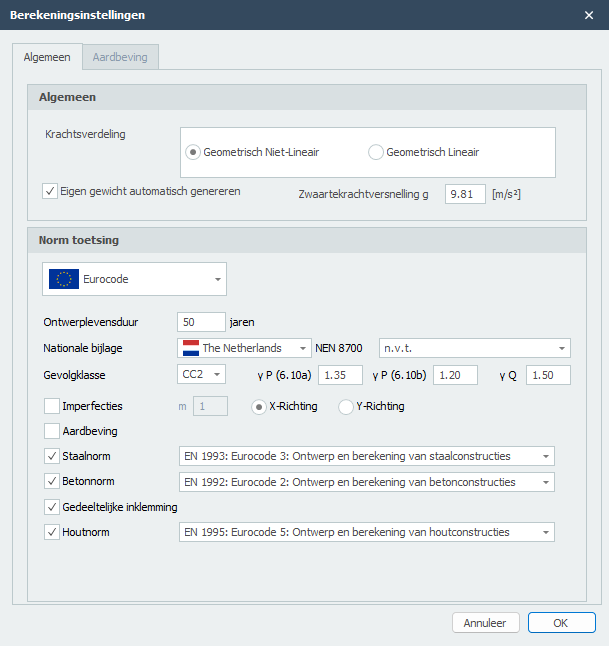Expand the Gevolgklasse CC2 dropdown
The width and height of the screenshot is (609, 646).
(x=203, y=375)
